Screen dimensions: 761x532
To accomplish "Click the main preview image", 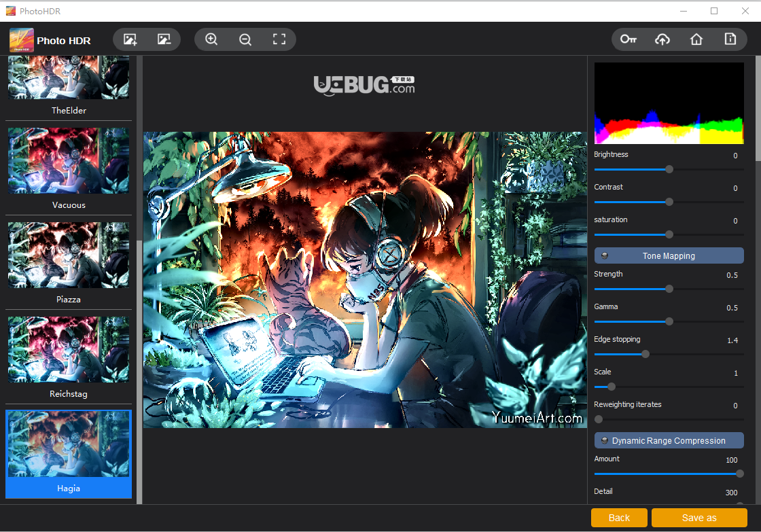I will pos(365,280).
